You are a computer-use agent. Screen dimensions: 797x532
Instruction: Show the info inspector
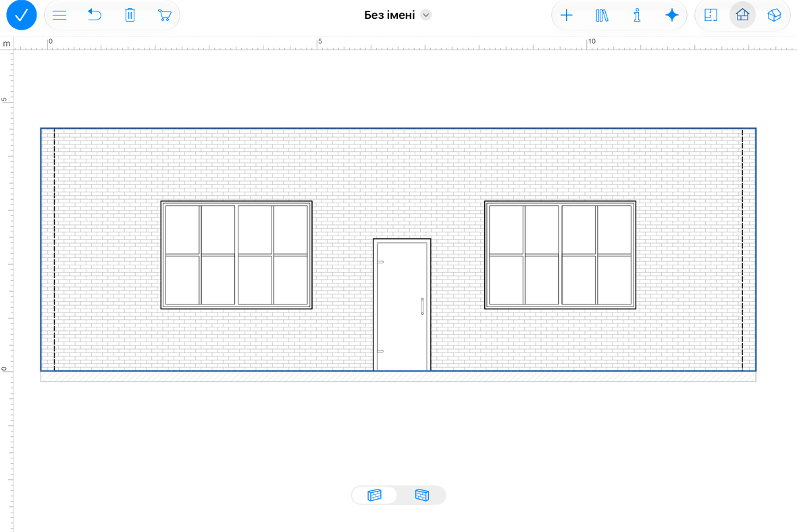[637, 16]
